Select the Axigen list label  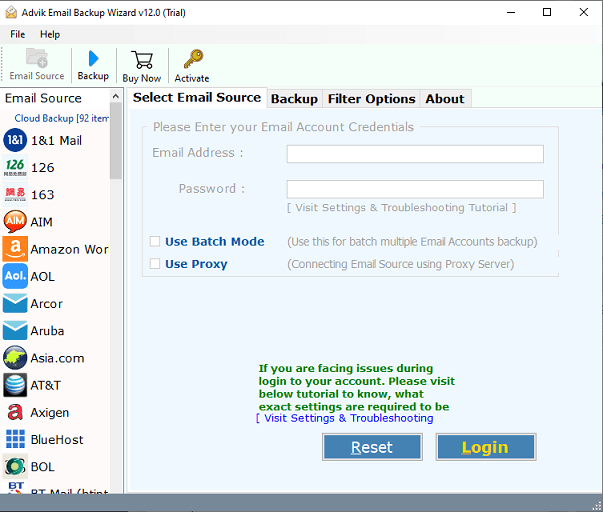coord(50,412)
